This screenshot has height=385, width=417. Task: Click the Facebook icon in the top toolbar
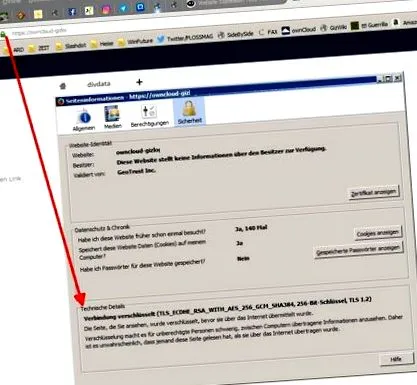click(x=72, y=12)
